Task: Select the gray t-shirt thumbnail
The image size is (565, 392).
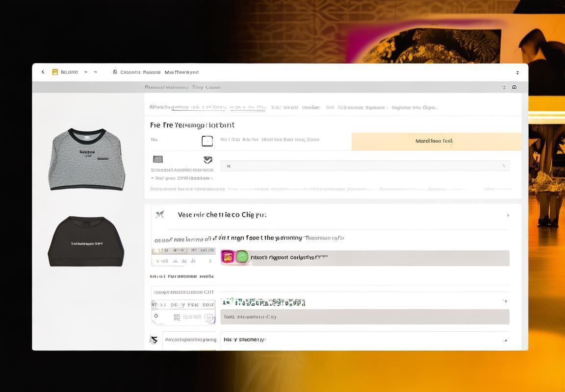Action: pos(86,159)
